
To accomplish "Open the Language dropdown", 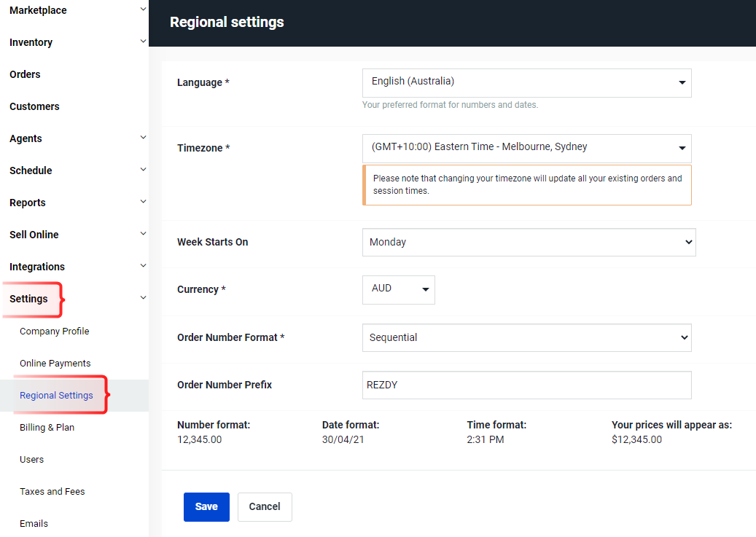I will pyautogui.click(x=526, y=83).
